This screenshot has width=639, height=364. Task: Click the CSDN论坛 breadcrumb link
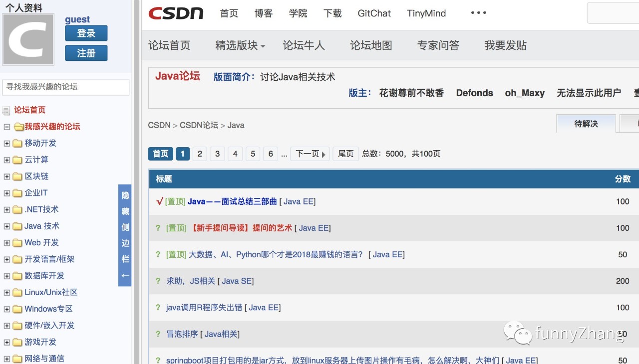[x=199, y=125]
